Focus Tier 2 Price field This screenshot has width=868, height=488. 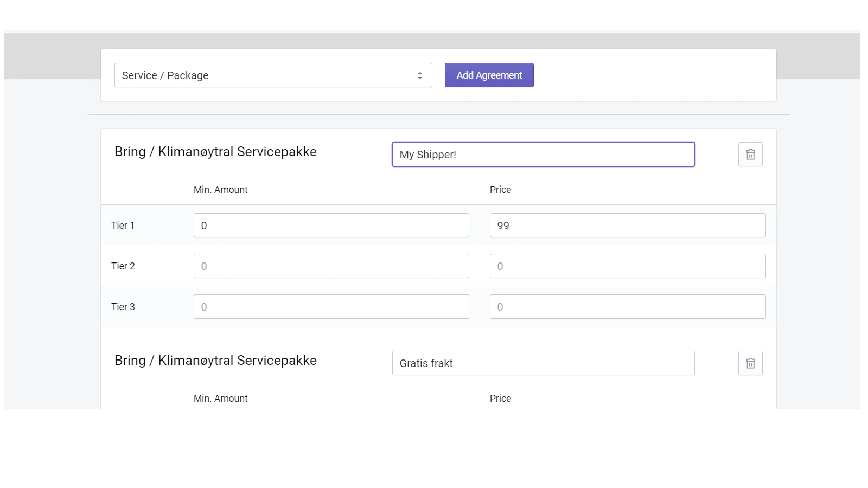pos(628,266)
